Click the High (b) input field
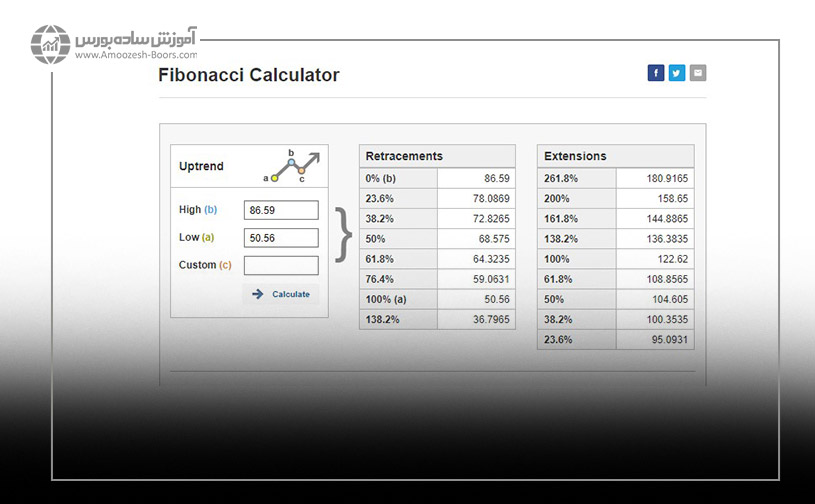The width and height of the screenshot is (815, 504). coord(281,210)
